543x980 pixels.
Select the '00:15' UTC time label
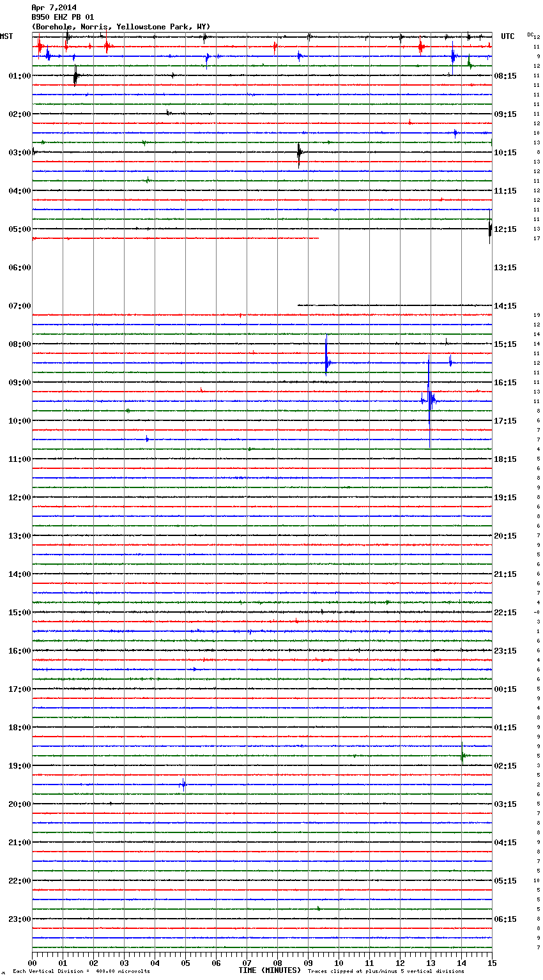[505, 689]
